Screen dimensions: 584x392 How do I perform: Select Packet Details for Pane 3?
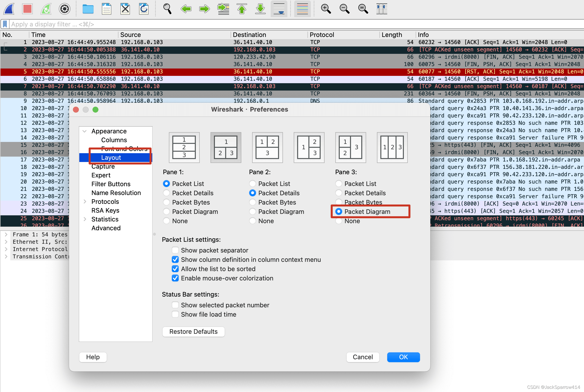point(339,193)
